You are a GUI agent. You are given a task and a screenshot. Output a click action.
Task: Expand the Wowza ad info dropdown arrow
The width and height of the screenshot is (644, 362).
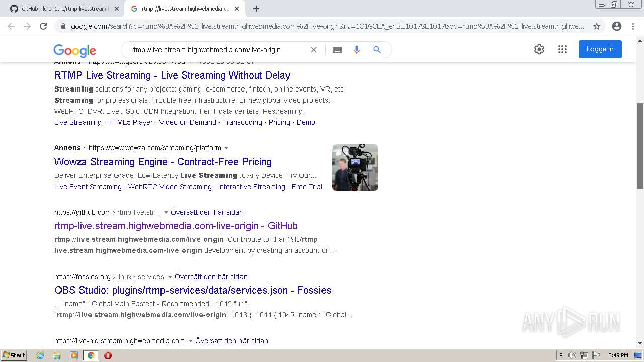[226, 148]
